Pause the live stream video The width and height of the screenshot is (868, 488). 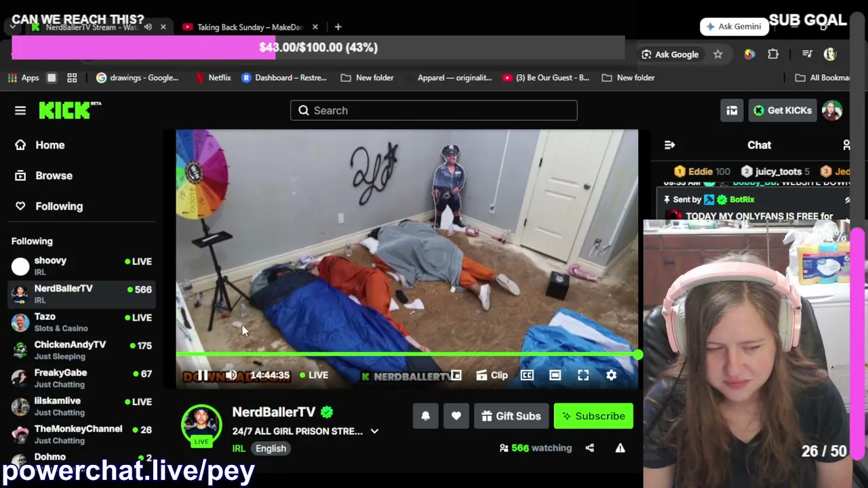pyautogui.click(x=203, y=375)
